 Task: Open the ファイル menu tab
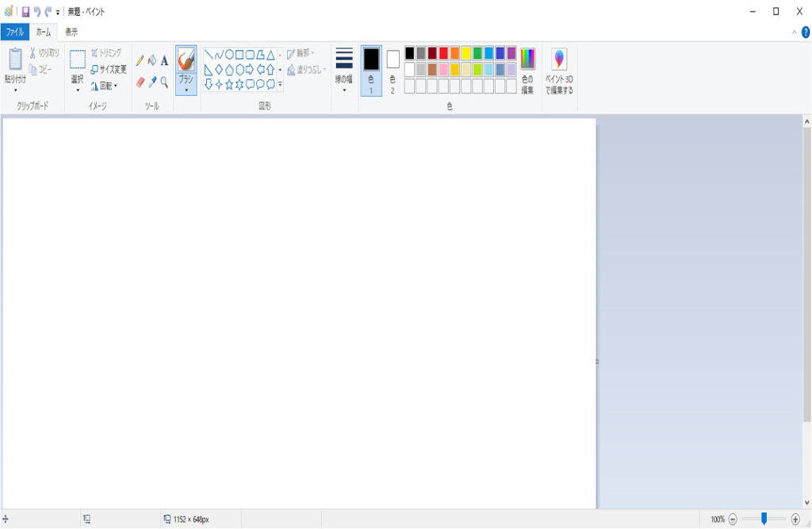point(14,33)
